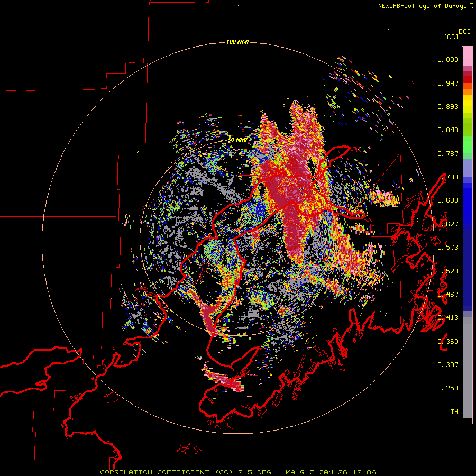
Task: Click the 100 NMI range ring label
Action: pos(237,42)
